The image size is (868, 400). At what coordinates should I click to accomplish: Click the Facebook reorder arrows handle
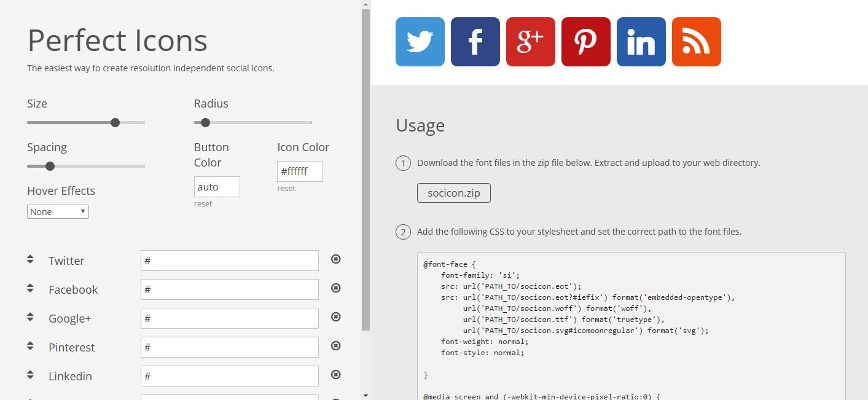point(30,288)
